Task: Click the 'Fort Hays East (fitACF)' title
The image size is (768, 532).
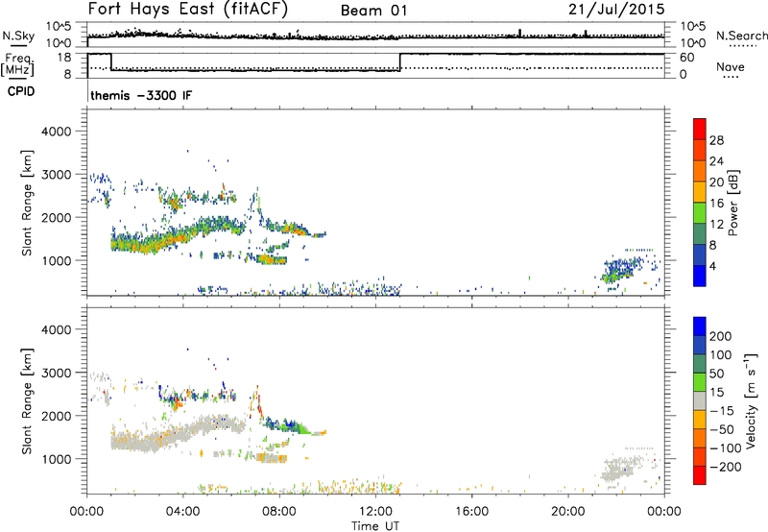Action: coord(188,9)
